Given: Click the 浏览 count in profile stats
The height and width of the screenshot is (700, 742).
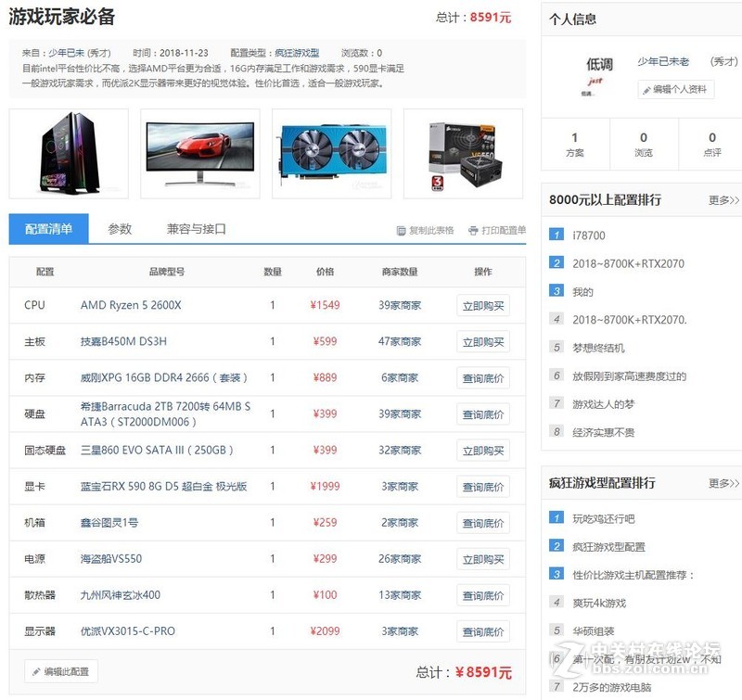Looking at the screenshot, I should click(644, 145).
